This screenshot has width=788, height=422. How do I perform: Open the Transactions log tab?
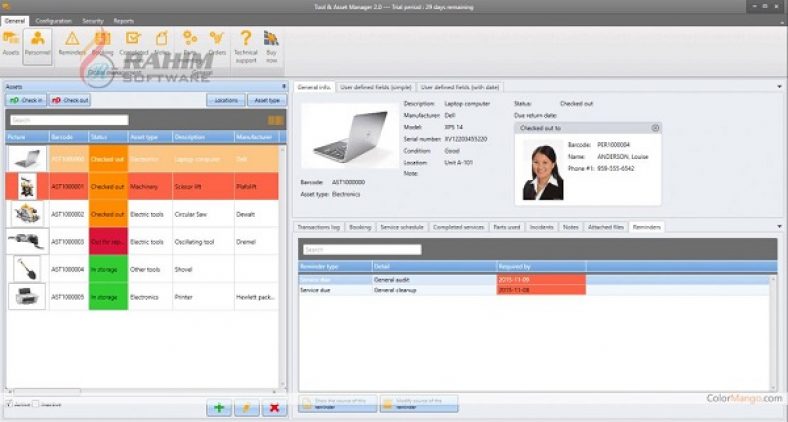[319, 227]
